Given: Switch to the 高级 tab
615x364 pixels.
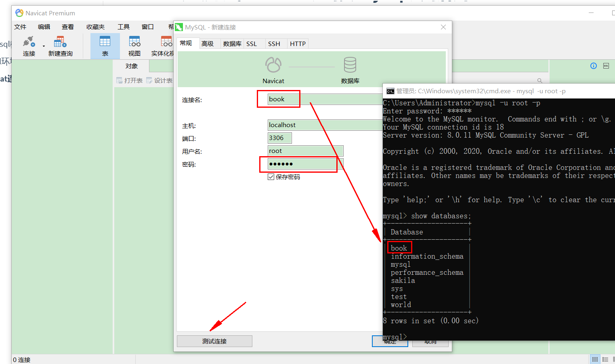Looking at the screenshot, I should [x=208, y=44].
